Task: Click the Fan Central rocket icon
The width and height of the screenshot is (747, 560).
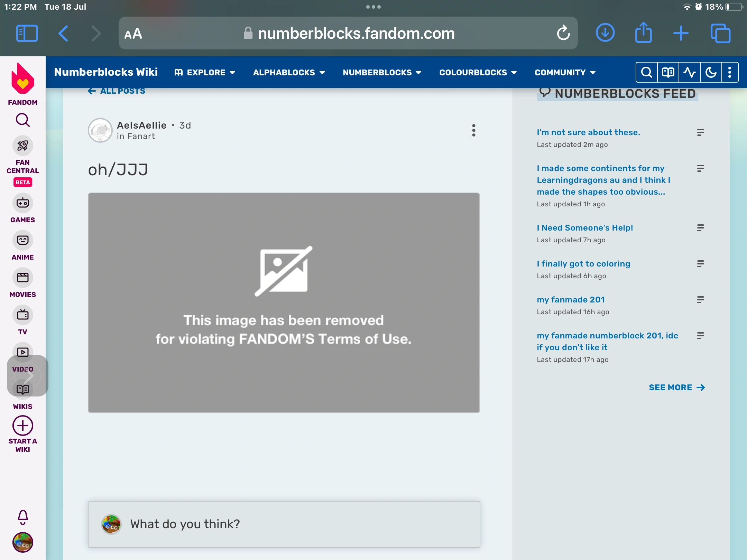Action: point(22,146)
